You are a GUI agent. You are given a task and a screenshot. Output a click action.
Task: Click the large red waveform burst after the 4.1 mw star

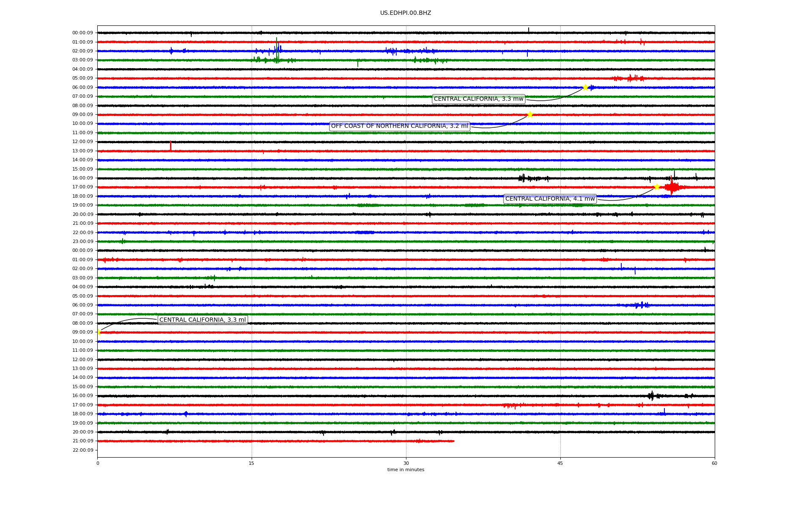(672, 187)
